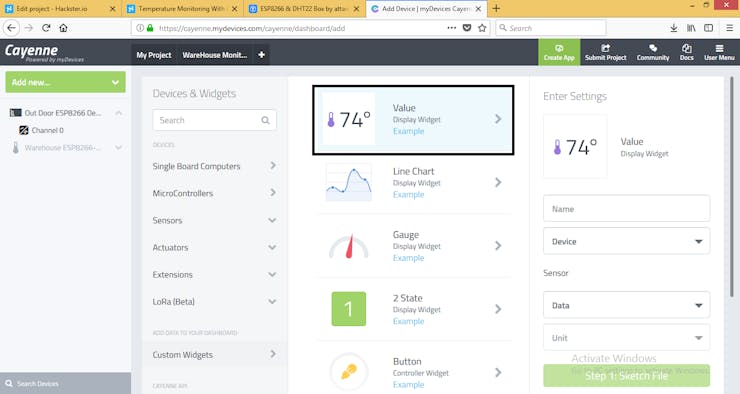Reload the page with refresh icon

pos(46,28)
